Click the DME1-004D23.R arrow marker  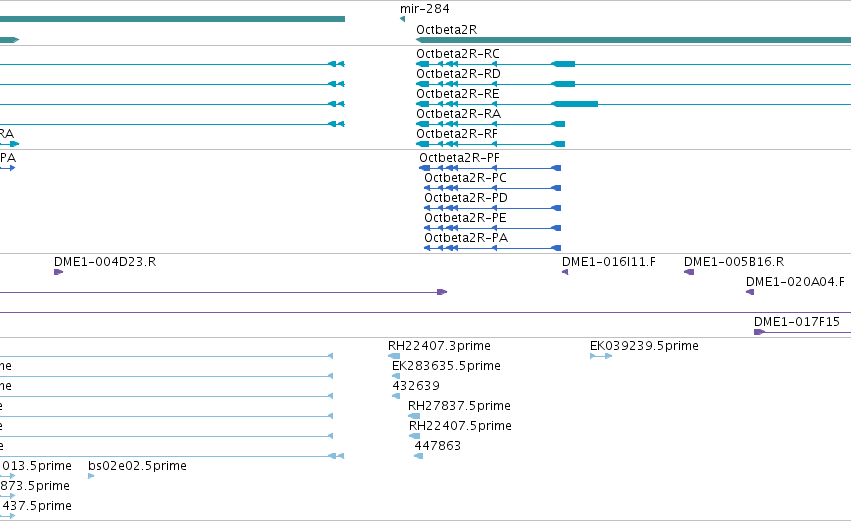click(x=59, y=272)
